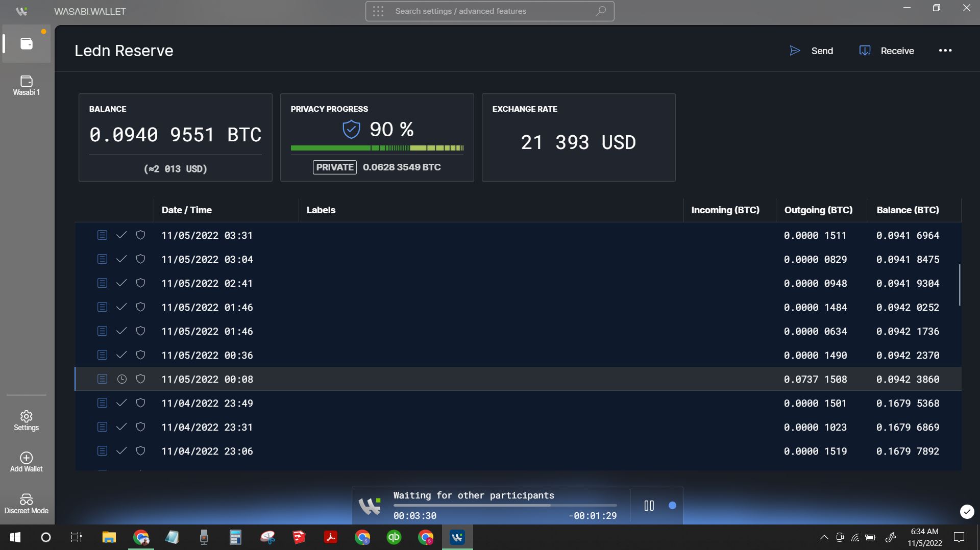Screen dimensions: 980x550
Task: Focus the search settings / advanced features box
Action: point(490,11)
